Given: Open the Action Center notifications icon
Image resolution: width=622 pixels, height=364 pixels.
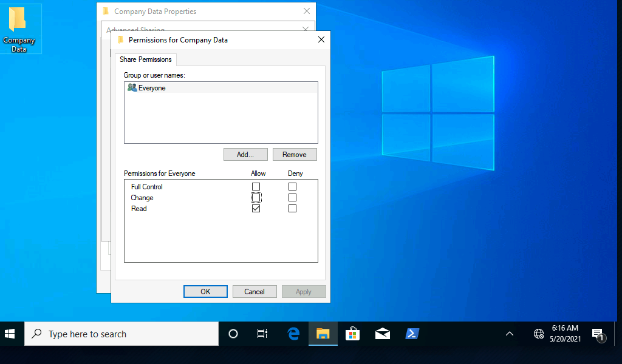Looking at the screenshot, I should [x=599, y=335].
